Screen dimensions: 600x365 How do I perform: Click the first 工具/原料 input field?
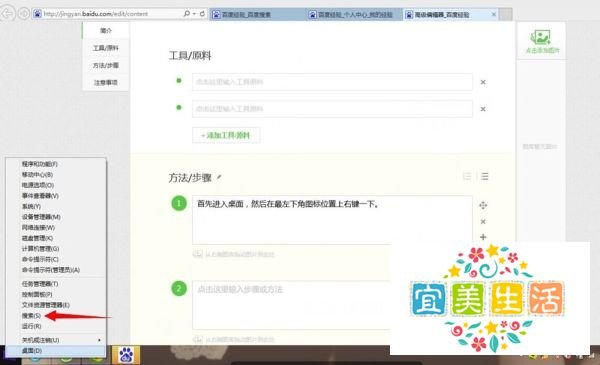click(x=332, y=82)
